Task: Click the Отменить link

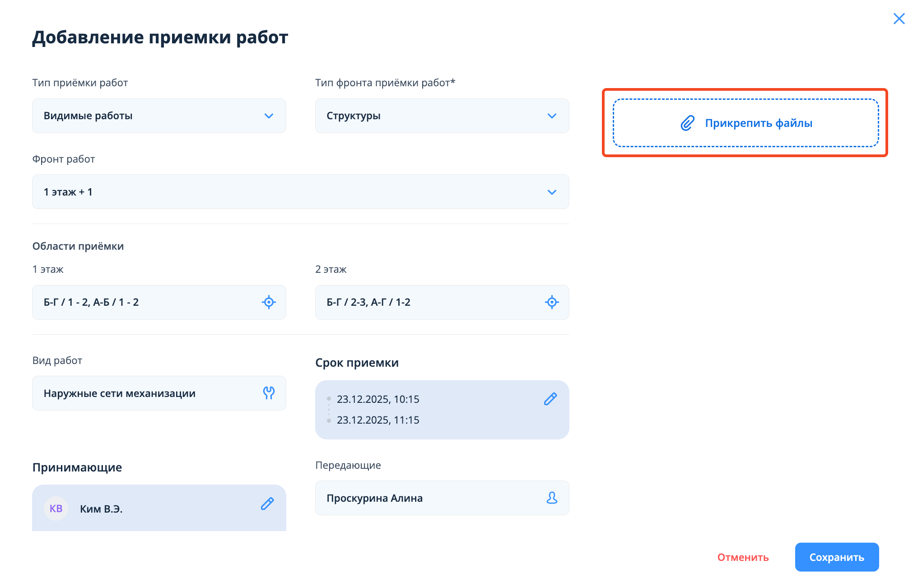Action: click(743, 557)
